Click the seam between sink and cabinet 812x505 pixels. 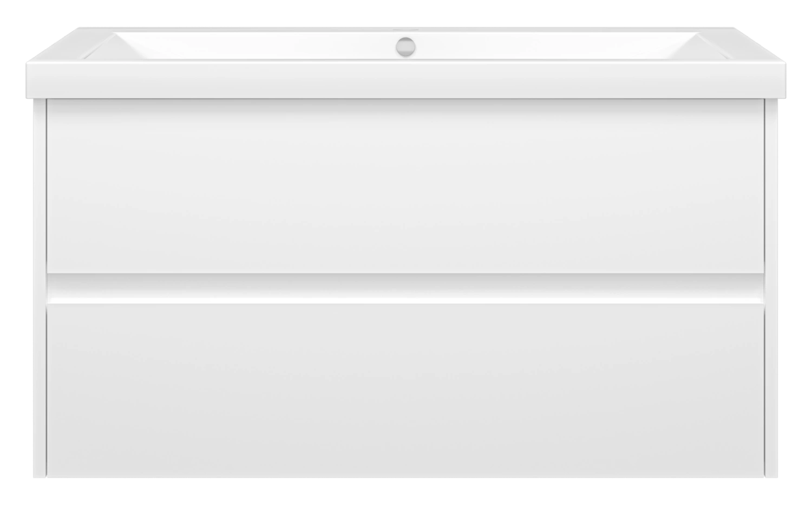pyautogui.click(x=405, y=99)
